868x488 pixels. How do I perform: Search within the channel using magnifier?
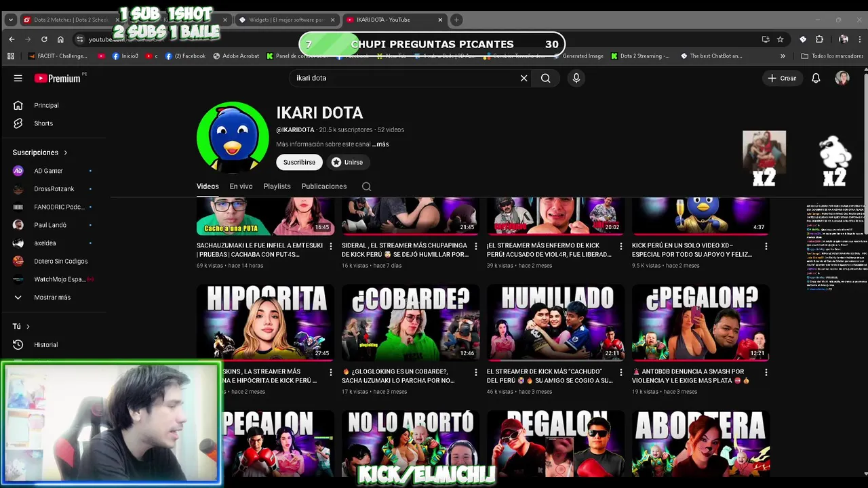[x=366, y=186]
